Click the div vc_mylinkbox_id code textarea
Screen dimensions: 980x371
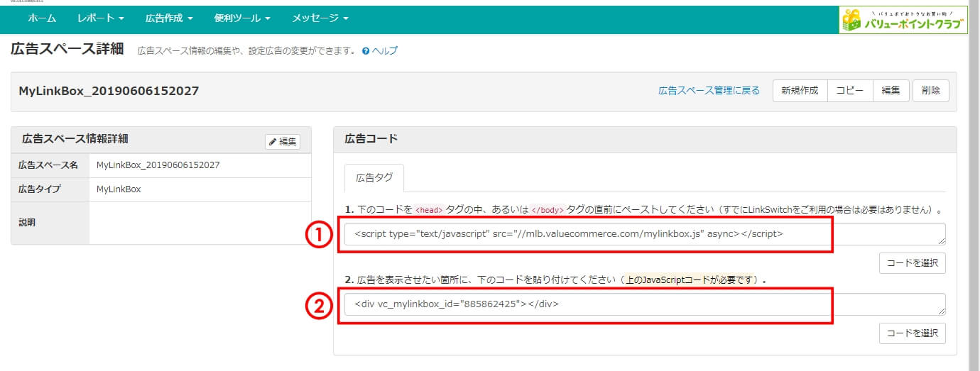pyautogui.click(x=645, y=304)
